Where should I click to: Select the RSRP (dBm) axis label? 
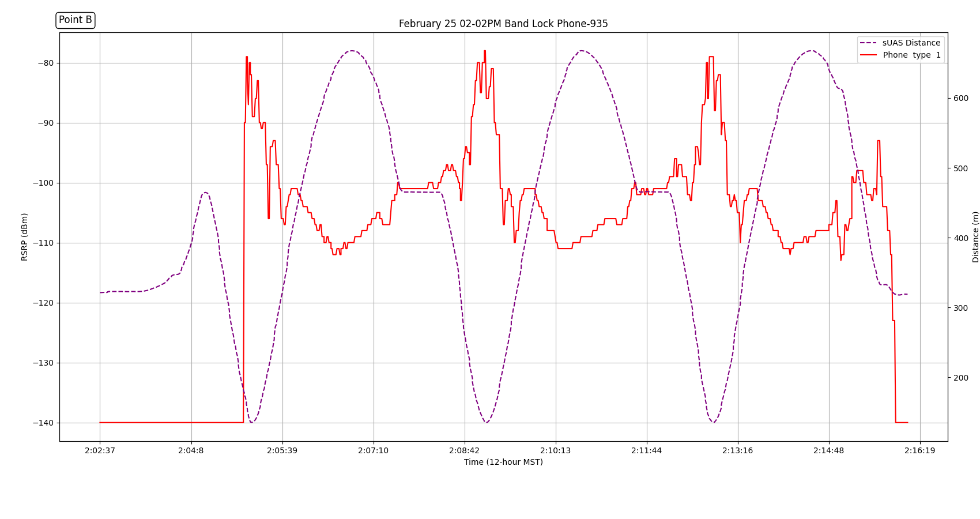[x=25, y=237]
